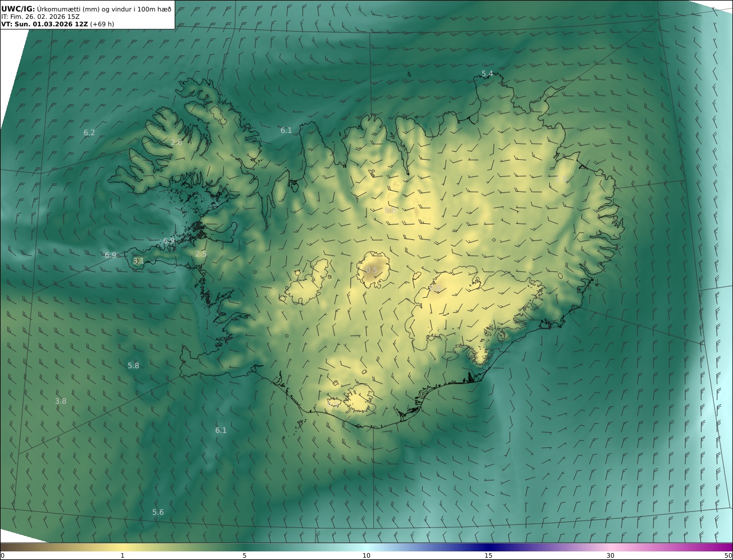This screenshot has width=733, height=560.
Task: Click the "IT: Fim. 26. 02. 2026 15Z" line
Action: (41, 17)
